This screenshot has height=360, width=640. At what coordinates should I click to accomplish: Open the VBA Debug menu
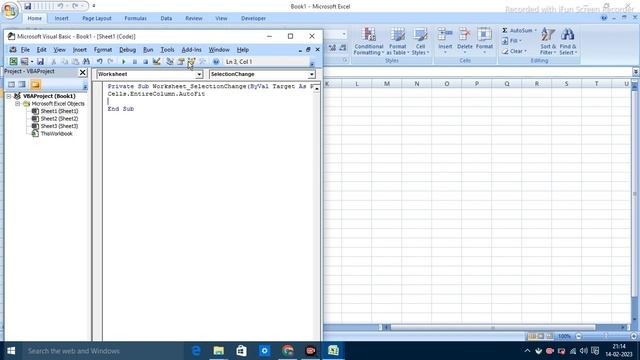pos(127,50)
